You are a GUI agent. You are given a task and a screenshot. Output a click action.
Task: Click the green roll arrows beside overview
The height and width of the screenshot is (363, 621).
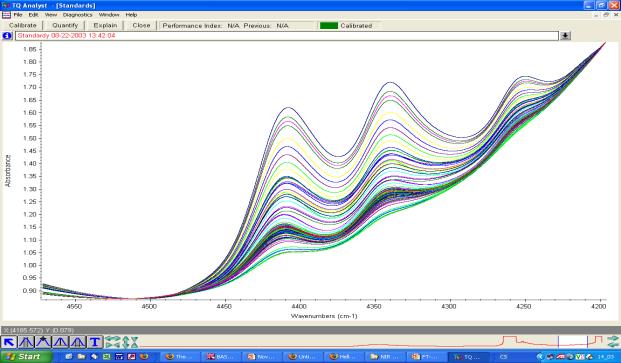click(x=613, y=341)
